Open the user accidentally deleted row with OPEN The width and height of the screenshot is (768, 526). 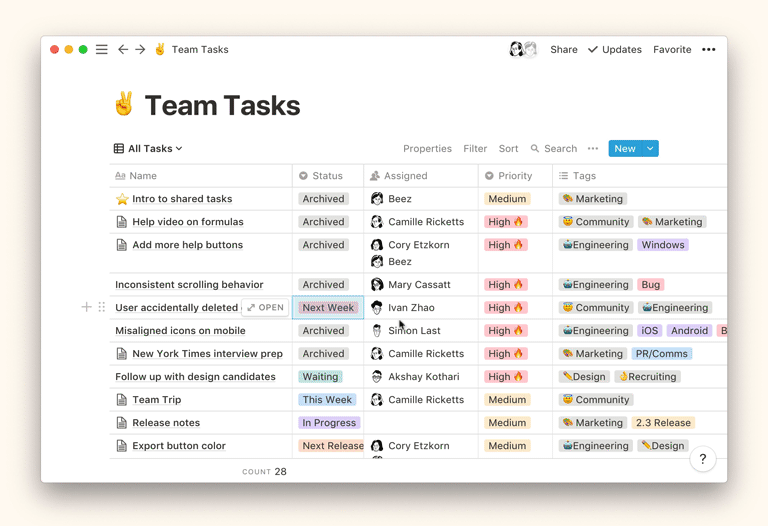pos(266,307)
